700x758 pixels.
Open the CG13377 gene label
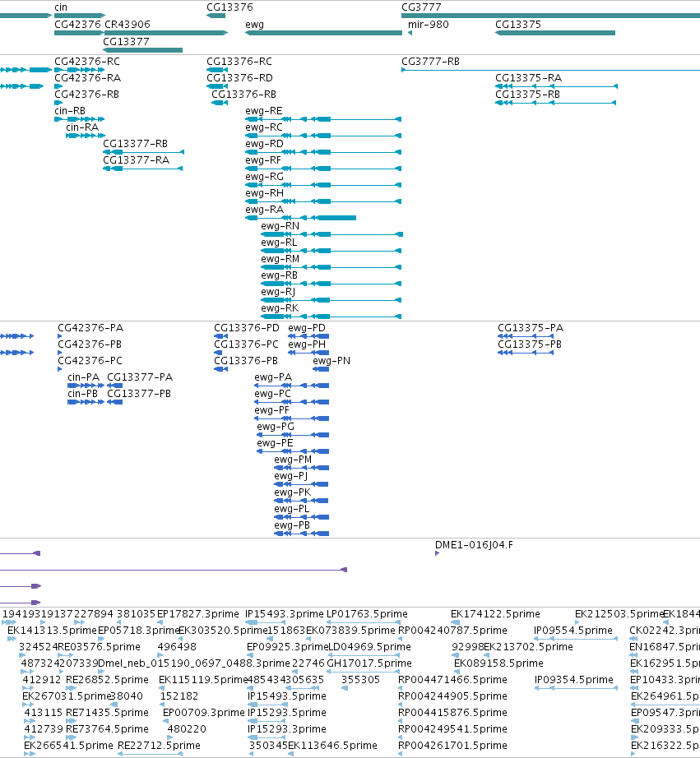click(x=126, y=42)
